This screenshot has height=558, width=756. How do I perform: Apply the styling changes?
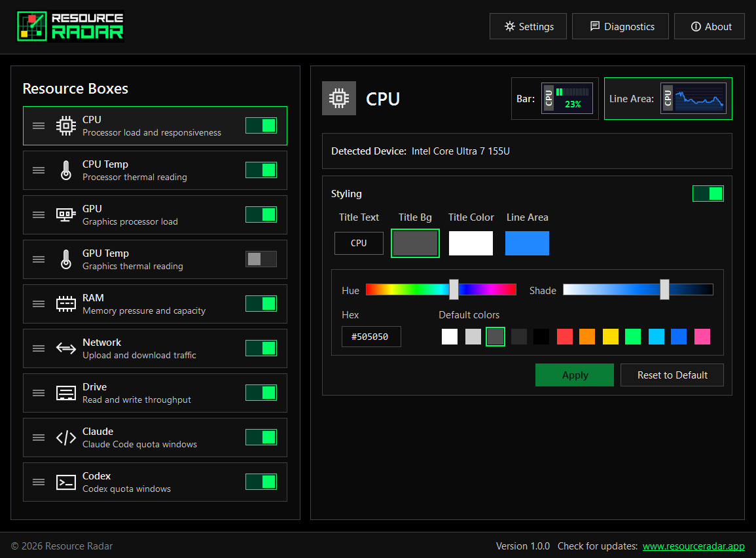pos(575,375)
